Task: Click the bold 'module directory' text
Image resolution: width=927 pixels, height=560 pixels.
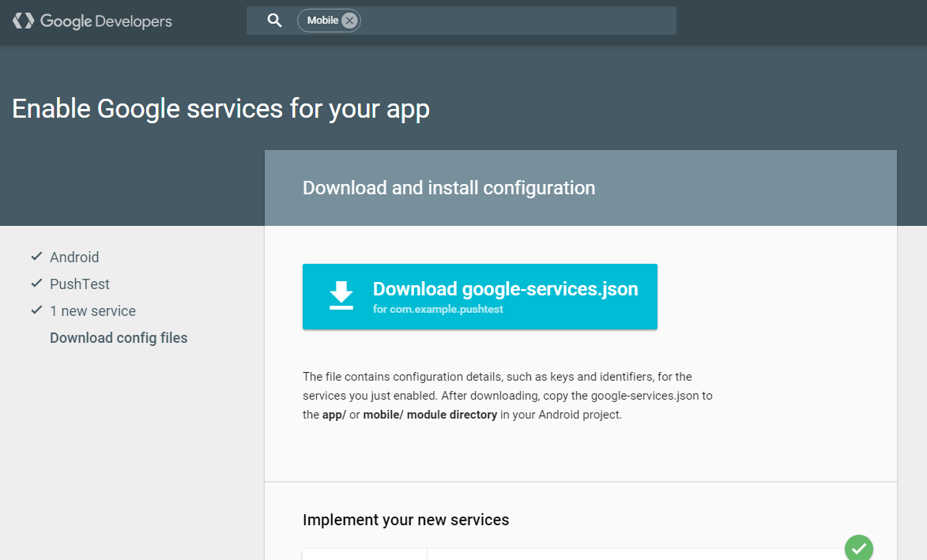Action: coord(452,415)
